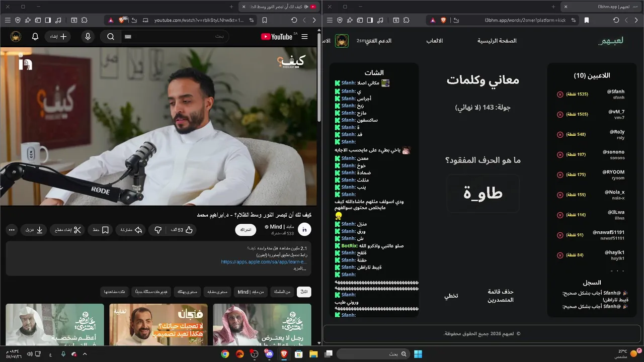Screen dimensions: 644x362
Task: Remove player @RoJy with the X icon
Action: tap(560, 135)
